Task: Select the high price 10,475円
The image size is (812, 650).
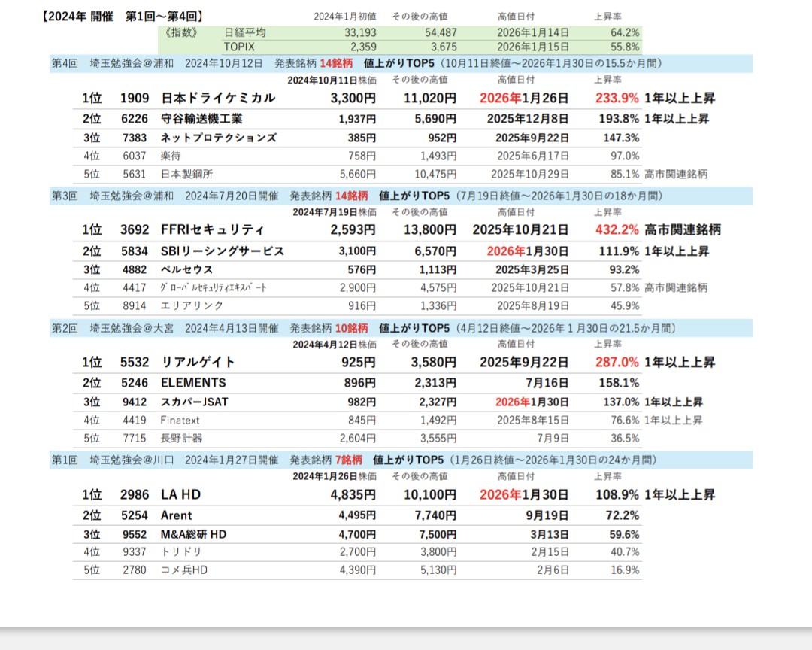Action: [x=435, y=175]
